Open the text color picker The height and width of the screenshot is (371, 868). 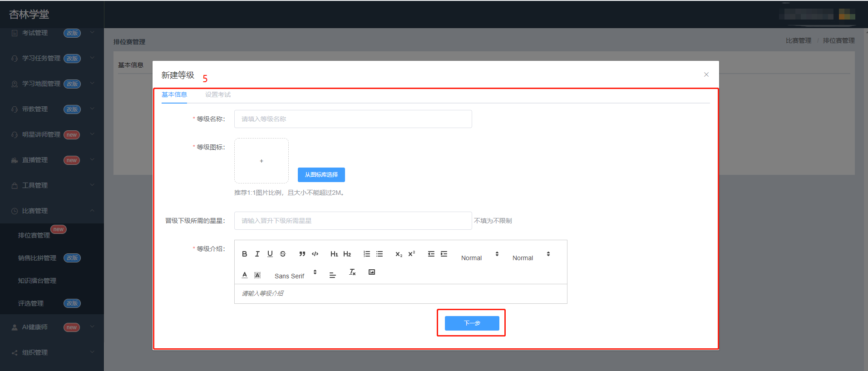pyautogui.click(x=245, y=275)
